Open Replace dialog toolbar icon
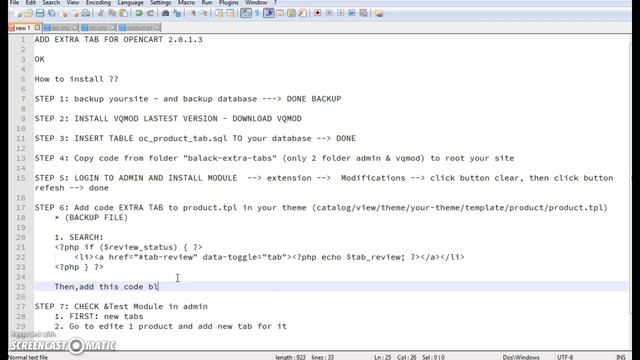 pyautogui.click(x=177, y=13)
